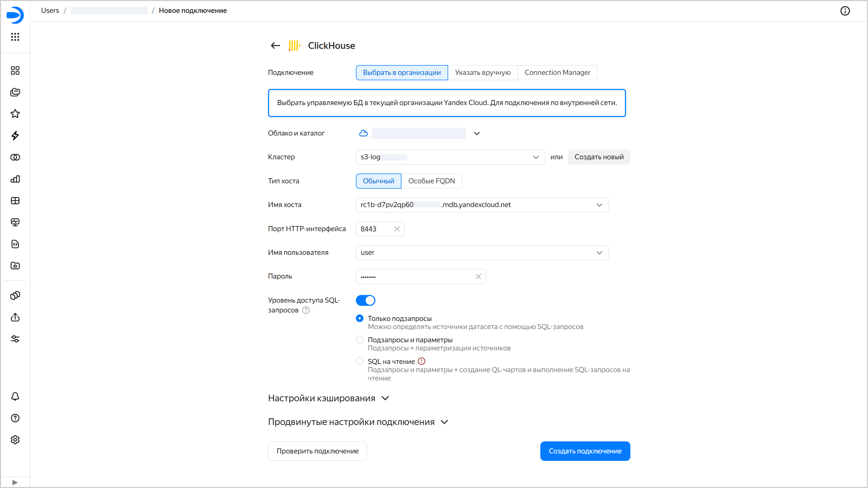Focus the Пароль input field
Image resolution: width=868 pixels, height=488 pixels.
(421, 277)
